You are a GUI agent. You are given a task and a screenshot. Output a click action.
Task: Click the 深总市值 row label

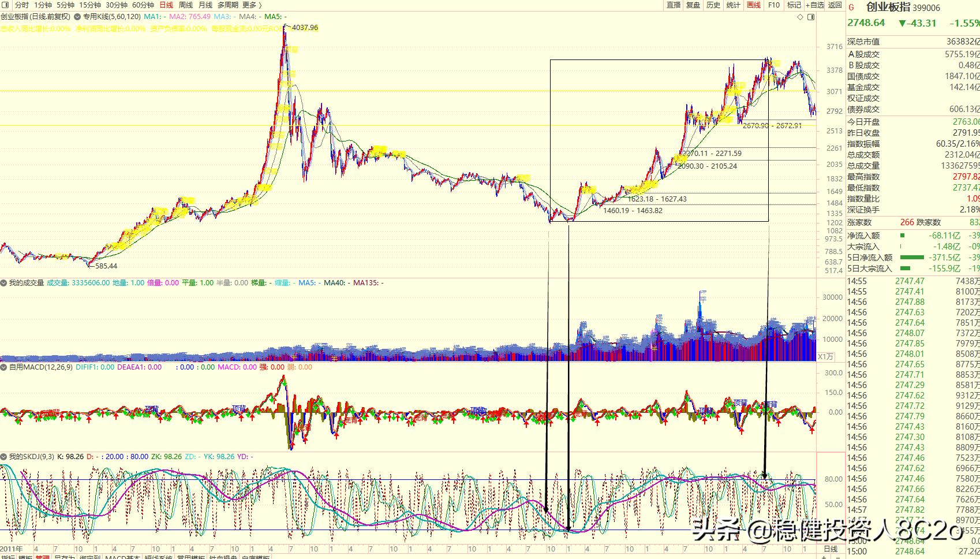click(863, 42)
